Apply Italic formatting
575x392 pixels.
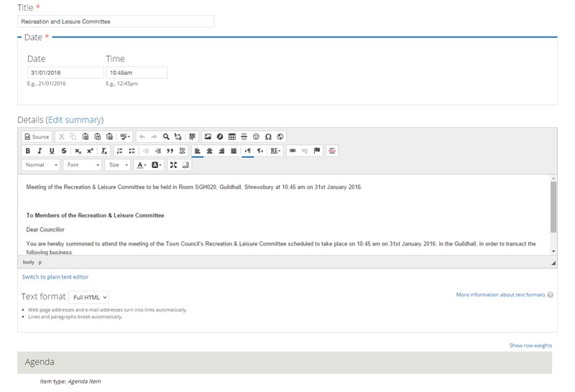point(40,151)
